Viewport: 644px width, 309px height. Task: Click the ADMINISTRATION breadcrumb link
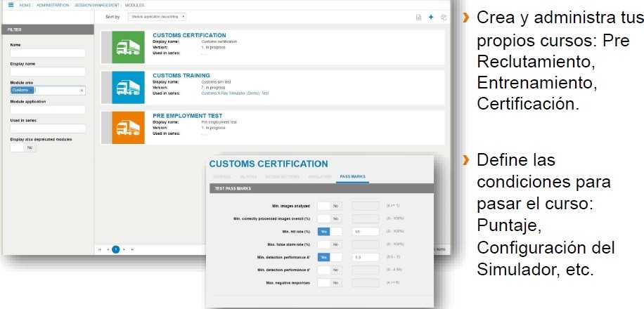tap(53, 6)
